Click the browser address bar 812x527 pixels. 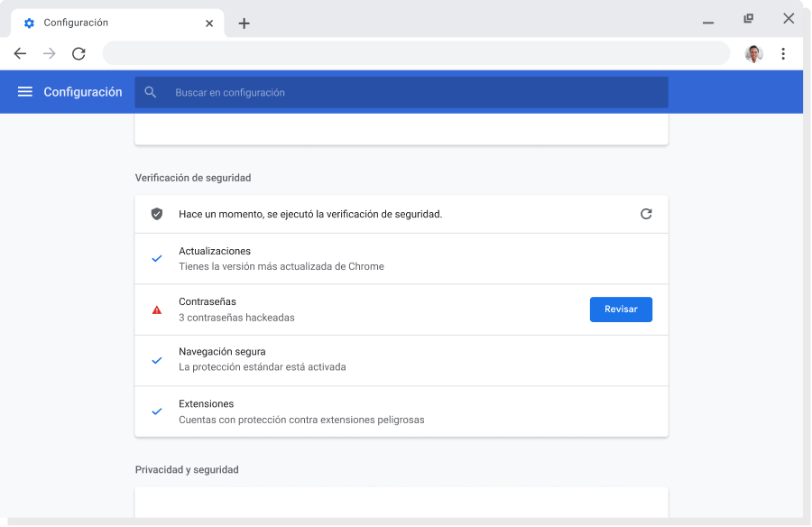(415, 54)
